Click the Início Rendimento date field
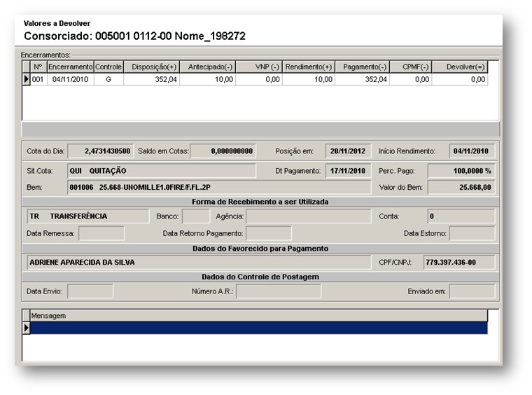The height and width of the screenshot is (395, 532). tap(472, 151)
